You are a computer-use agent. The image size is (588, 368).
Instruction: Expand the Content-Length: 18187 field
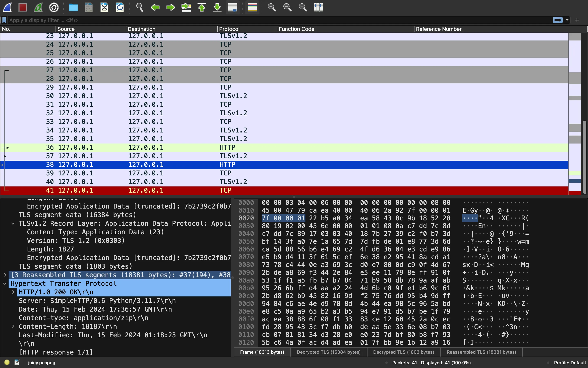pos(13,326)
